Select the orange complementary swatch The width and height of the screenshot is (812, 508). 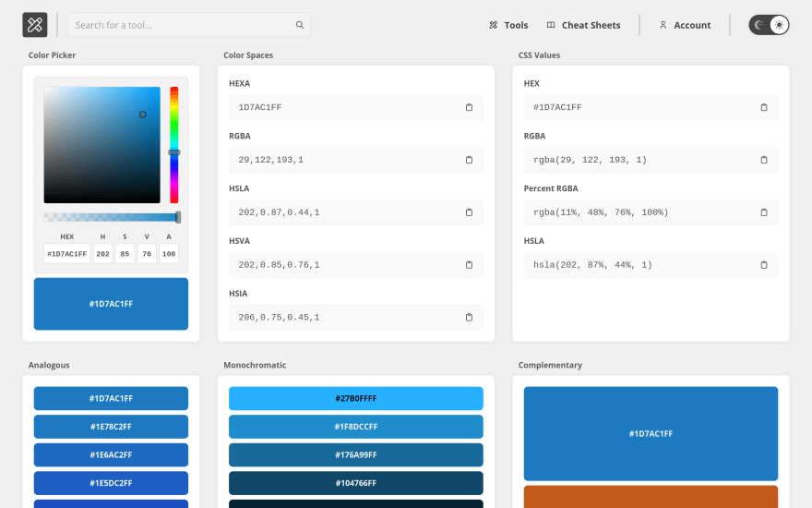coord(651,497)
